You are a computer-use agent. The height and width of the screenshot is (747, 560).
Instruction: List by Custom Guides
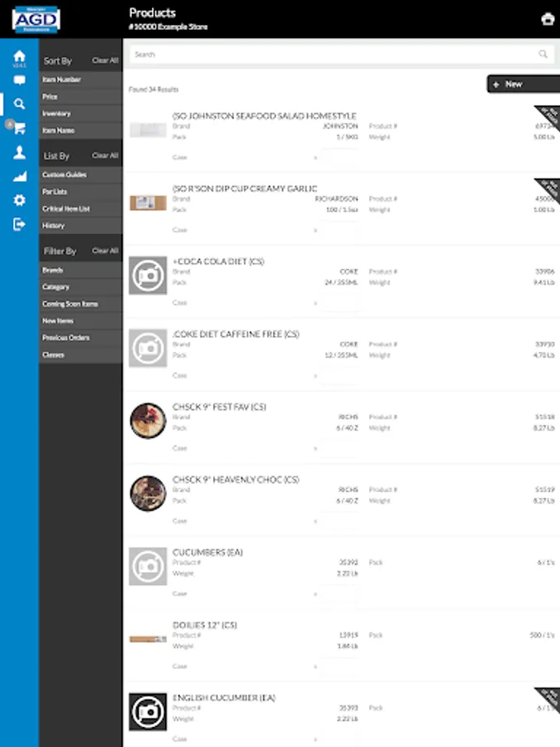[x=80, y=175]
